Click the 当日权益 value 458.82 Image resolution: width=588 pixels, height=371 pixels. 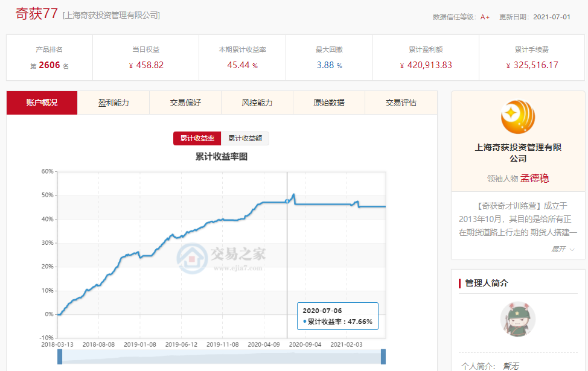pos(150,65)
